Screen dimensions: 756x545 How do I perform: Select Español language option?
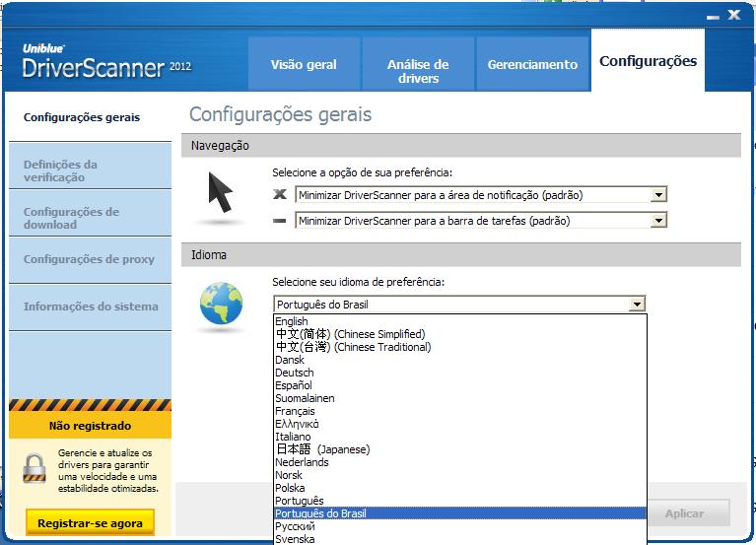(x=460, y=385)
